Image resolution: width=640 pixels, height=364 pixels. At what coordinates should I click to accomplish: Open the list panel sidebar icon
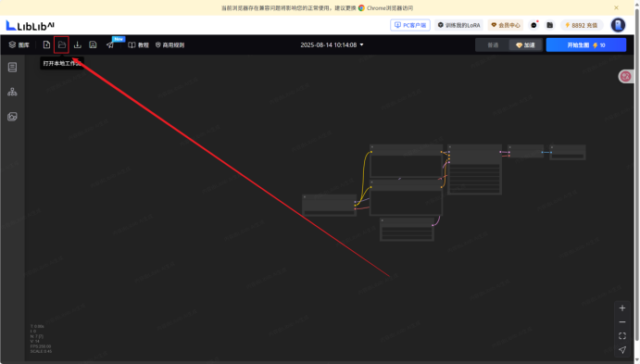click(12, 67)
